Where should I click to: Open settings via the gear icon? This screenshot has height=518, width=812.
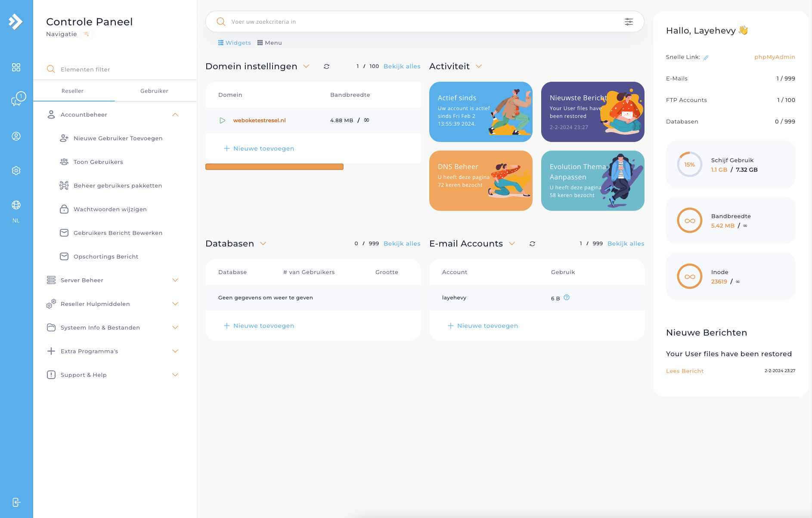pyautogui.click(x=16, y=170)
